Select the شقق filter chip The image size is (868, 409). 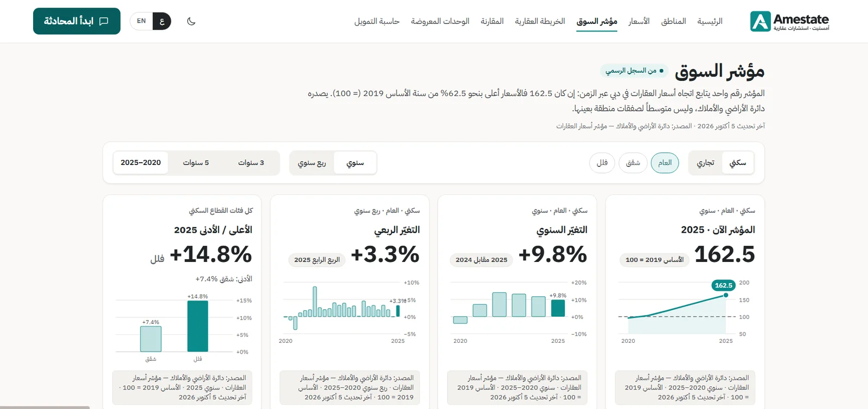633,163
